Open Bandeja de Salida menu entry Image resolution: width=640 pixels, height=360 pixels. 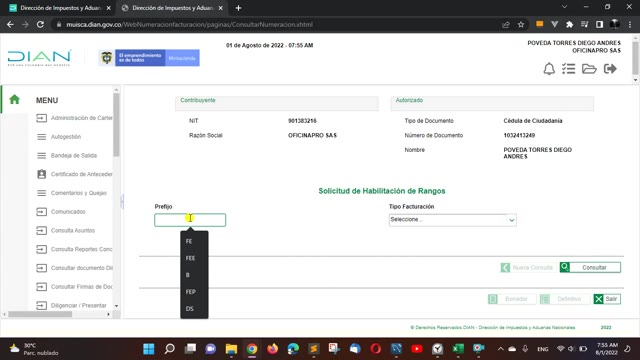[x=73, y=156]
